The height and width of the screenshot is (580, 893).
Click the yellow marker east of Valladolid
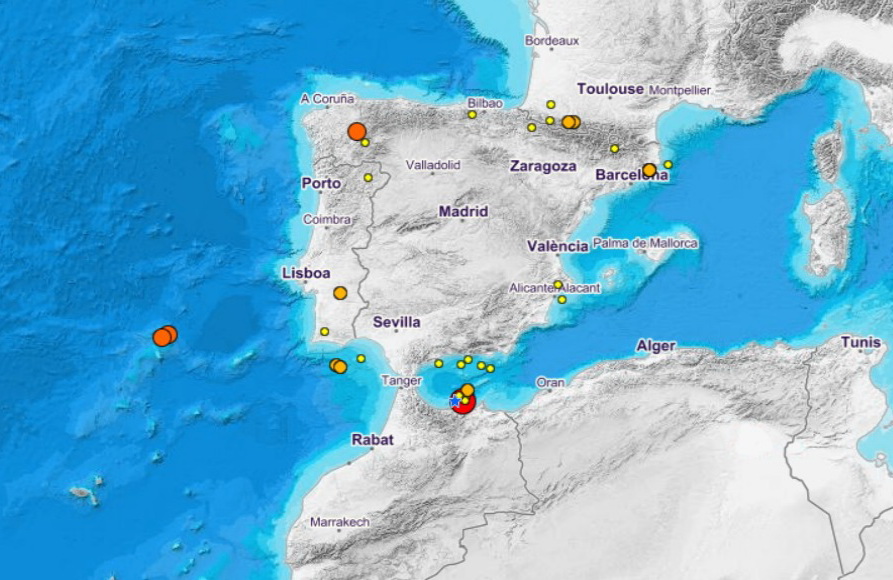point(531,127)
